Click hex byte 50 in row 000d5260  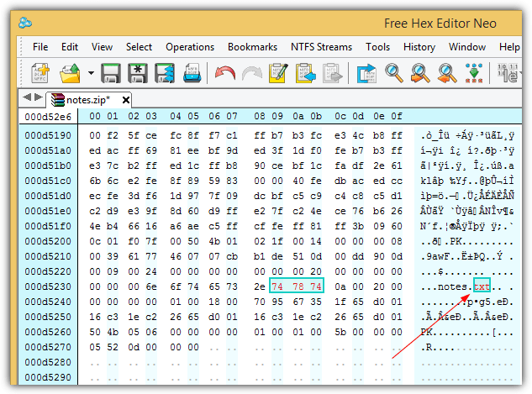pos(95,332)
